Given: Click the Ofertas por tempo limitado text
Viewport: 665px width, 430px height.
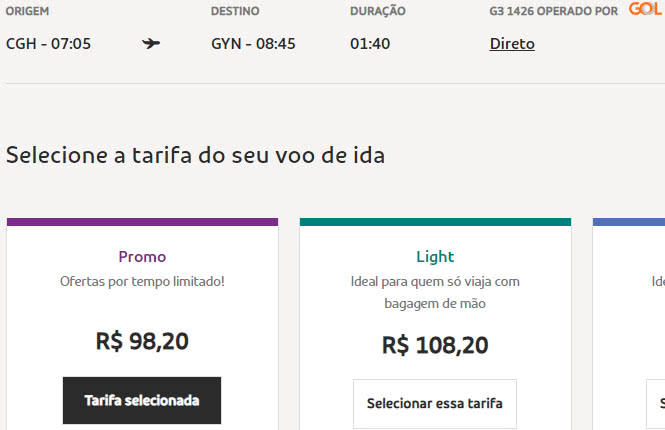Looking at the screenshot, I should 142,281.
